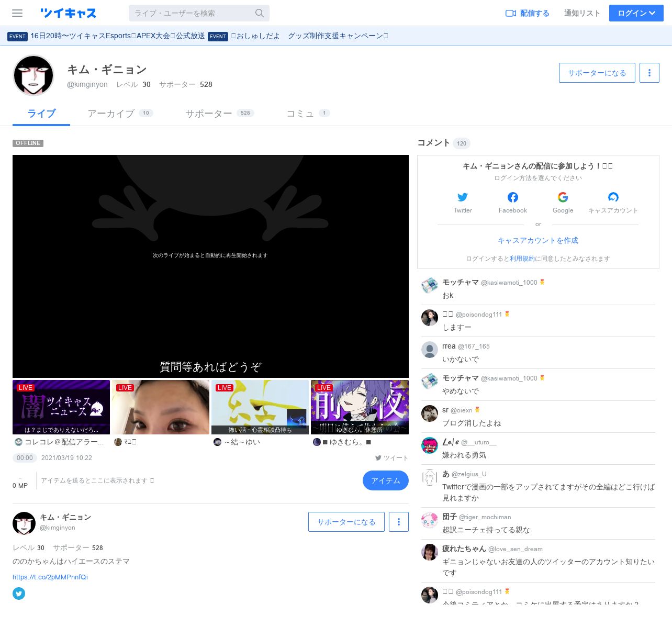Screen dimensions: 672x638
Task: Expand the login dropdown button
Action: (x=636, y=13)
